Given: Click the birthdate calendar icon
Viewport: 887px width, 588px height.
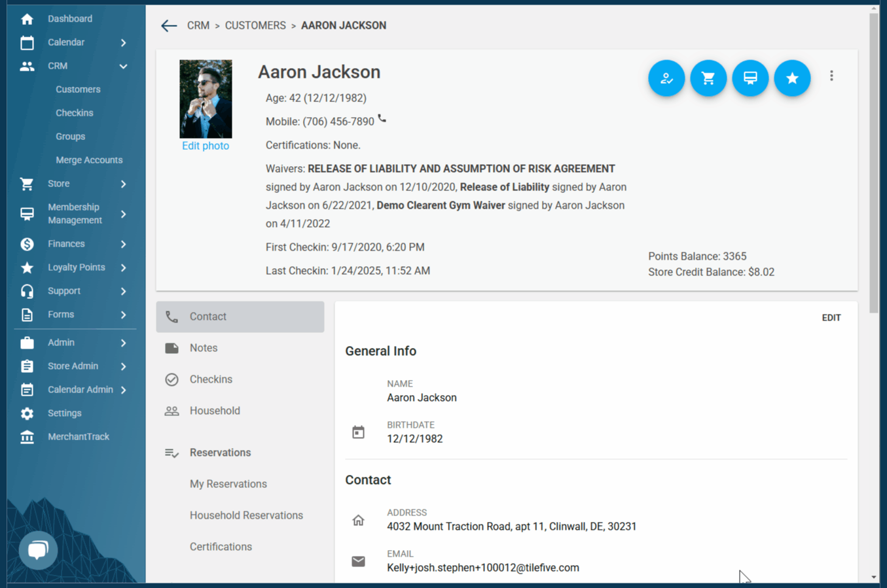Looking at the screenshot, I should click(x=358, y=432).
